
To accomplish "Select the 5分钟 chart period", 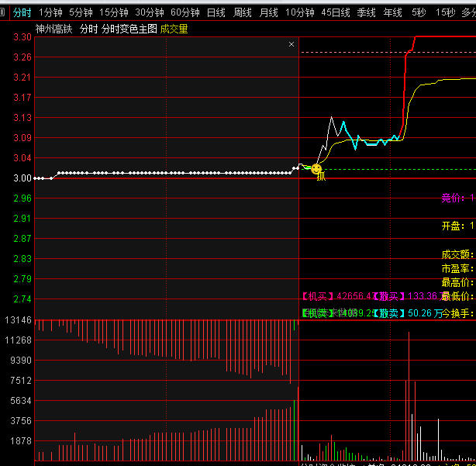I will click(x=81, y=12).
